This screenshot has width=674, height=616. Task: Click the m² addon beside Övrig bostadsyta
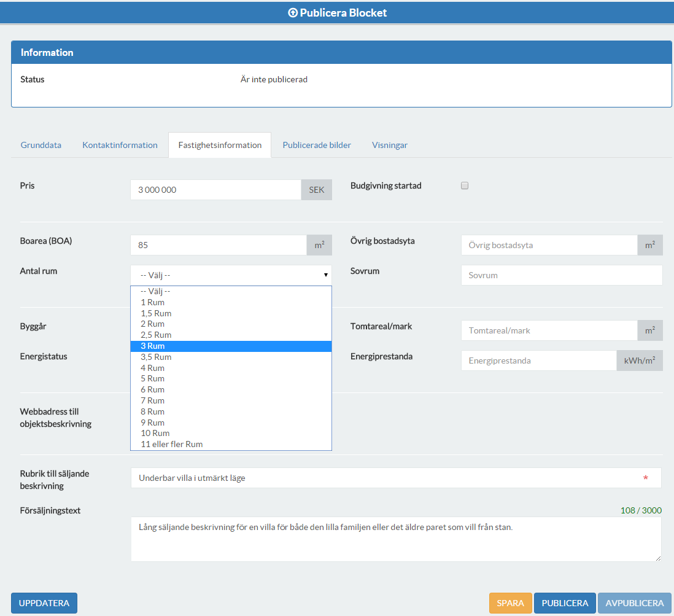click(x=650, y=245)
